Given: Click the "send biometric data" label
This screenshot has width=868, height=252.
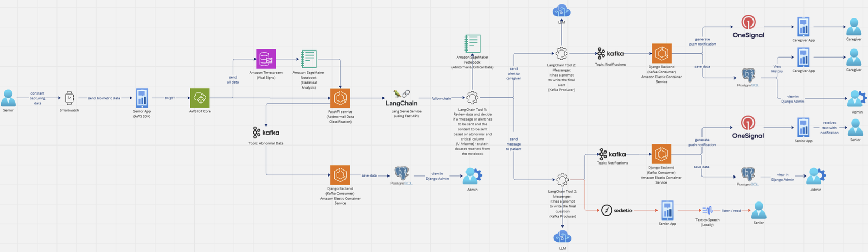Looking at the screenshot, I should coord(104,98).
